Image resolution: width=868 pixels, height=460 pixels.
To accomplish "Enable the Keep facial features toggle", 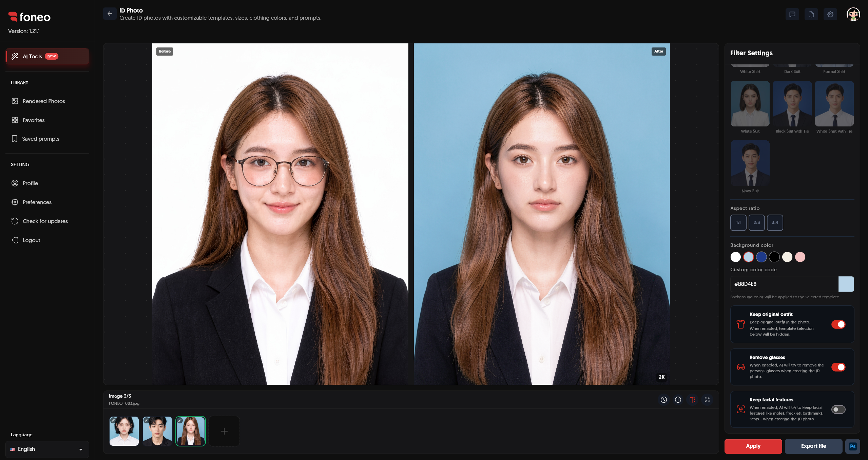I will (x=838, y=409).
